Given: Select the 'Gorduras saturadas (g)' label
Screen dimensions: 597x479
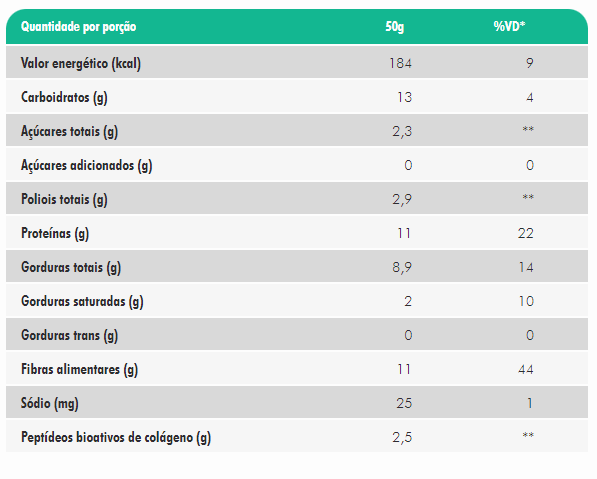Looking at the screenshot, I should coord(82,301).
